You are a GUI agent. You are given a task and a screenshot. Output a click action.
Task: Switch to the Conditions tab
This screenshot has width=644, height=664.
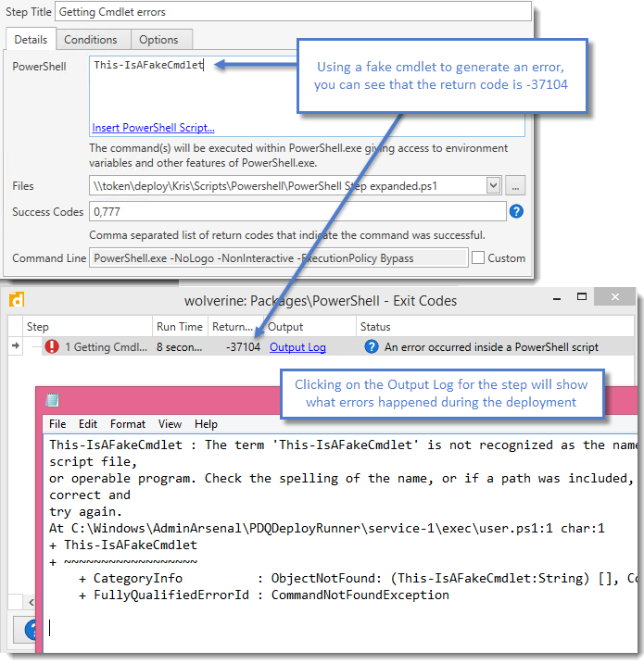(91, 40)
